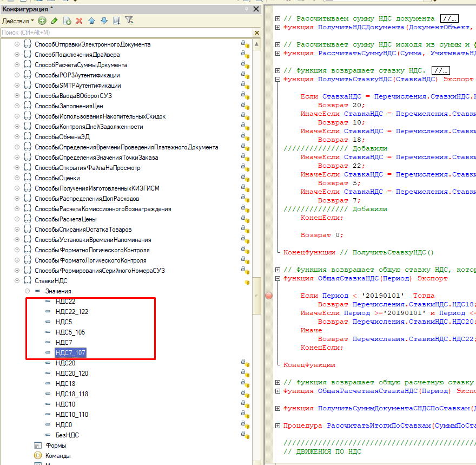Click the subsystem Filter funnel icon
Viewport: 476px width, 465px height.
[129, 21]
